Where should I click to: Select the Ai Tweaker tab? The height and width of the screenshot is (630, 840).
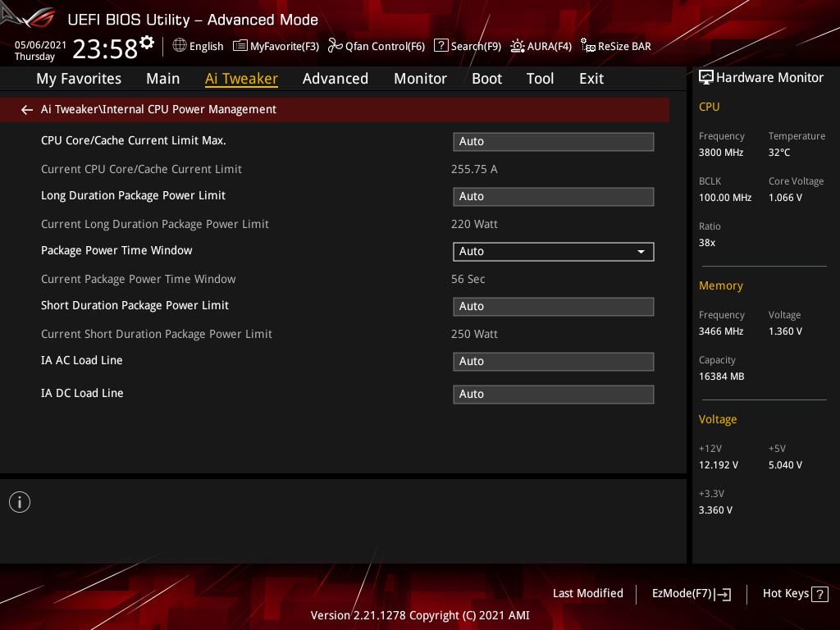(242, 79)
